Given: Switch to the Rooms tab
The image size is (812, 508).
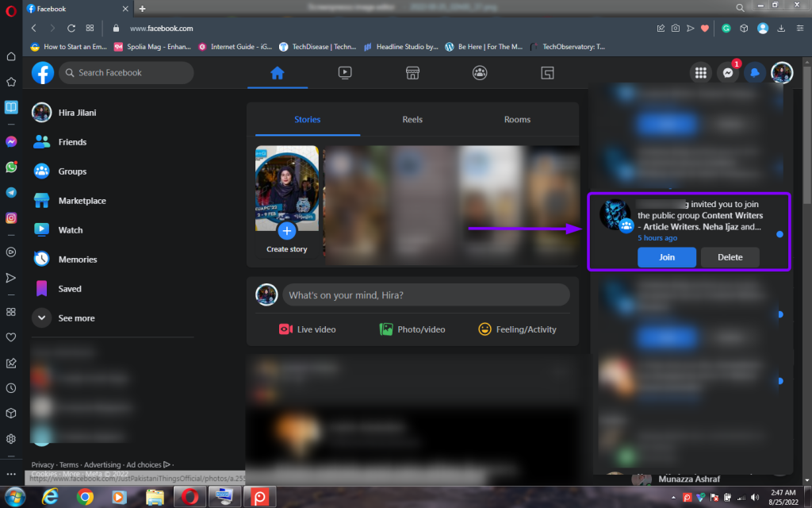Looking at the screenshot, I should click(x=517, y=119).
